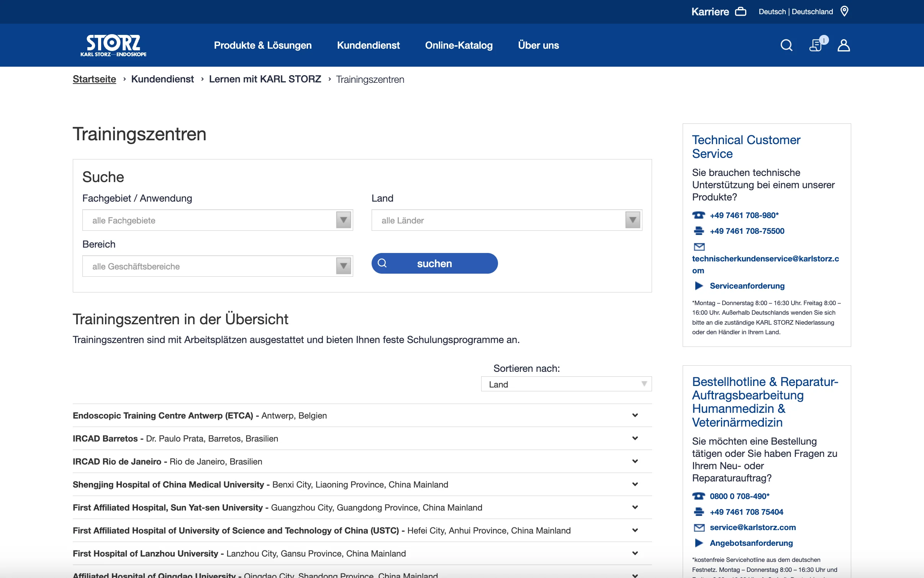
Task: Open the inquiry cart icon with badge
Action: [818, 44]
